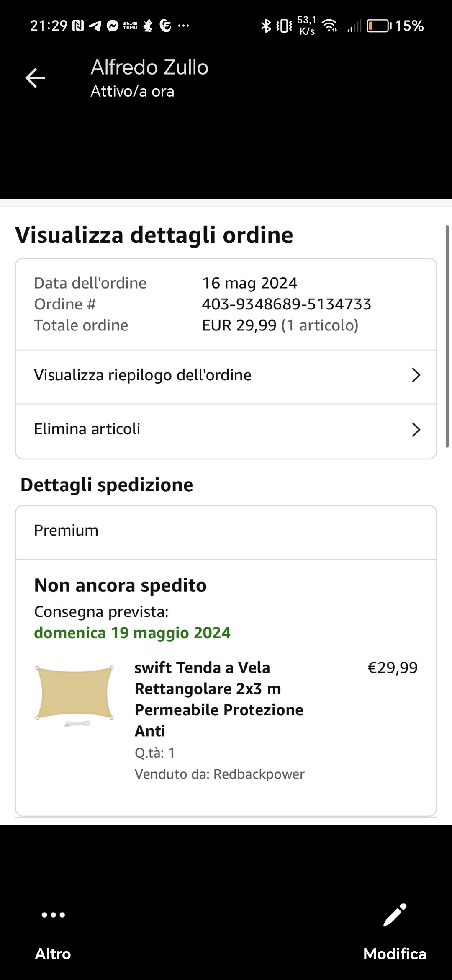Open the Altro three-dots menu

pos(53,915)
